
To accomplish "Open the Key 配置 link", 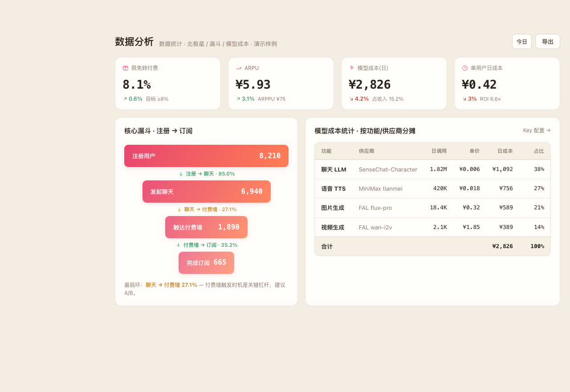I will tap(537, 131).
